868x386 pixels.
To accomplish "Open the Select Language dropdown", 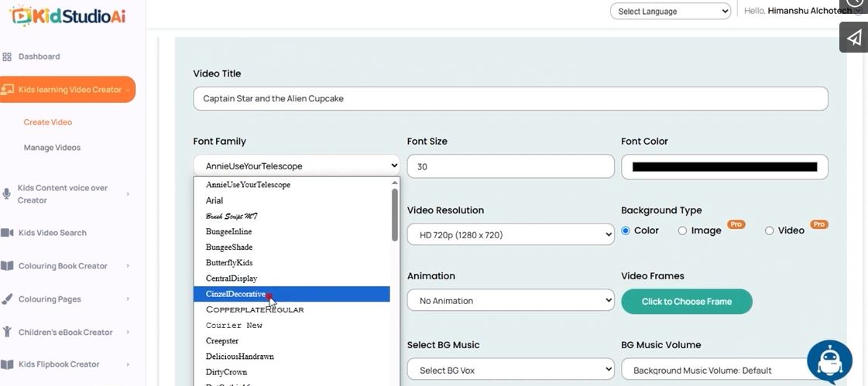I will [x=670, y=12].
